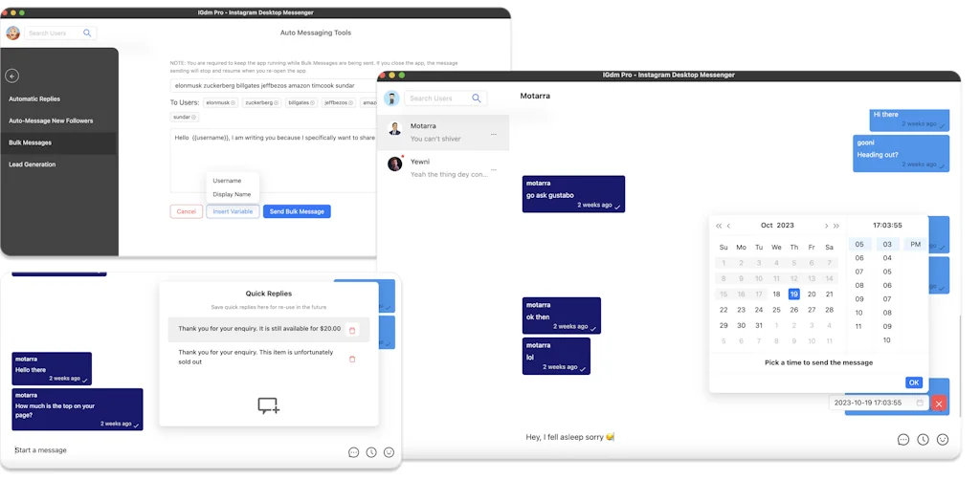980x480 pixels.
Task: Click the usernames list input field
Action: [x=273, y=85]
